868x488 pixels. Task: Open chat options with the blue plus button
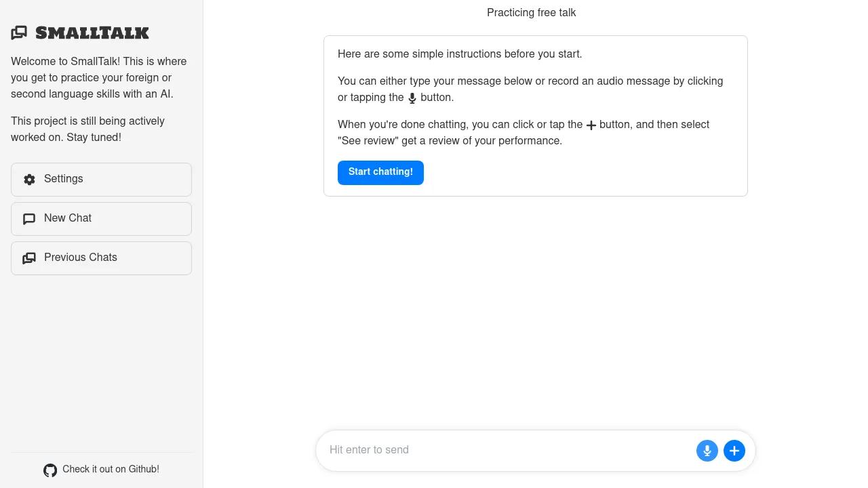coord(734,451)
